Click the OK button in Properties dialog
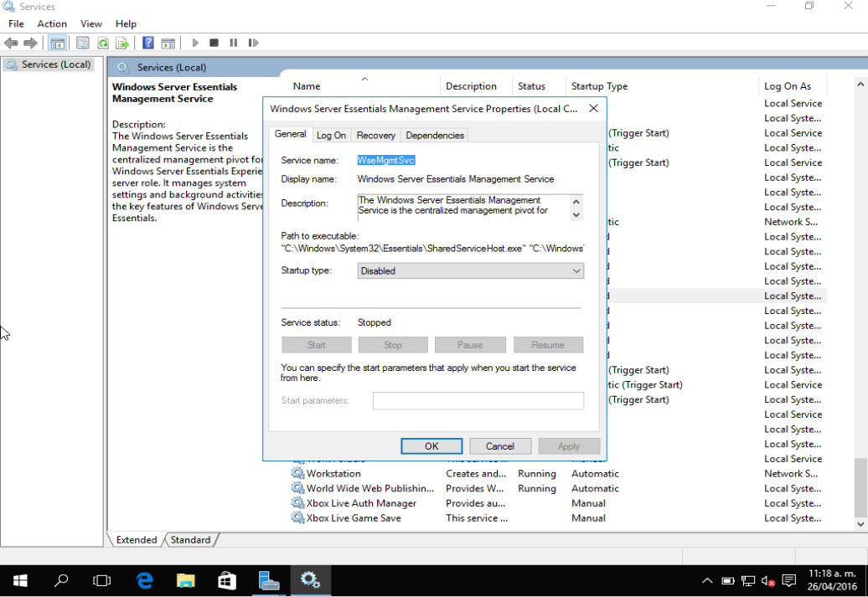Image resolution: width=868 pixels, height=597 pixels. (x=431, y=445)
